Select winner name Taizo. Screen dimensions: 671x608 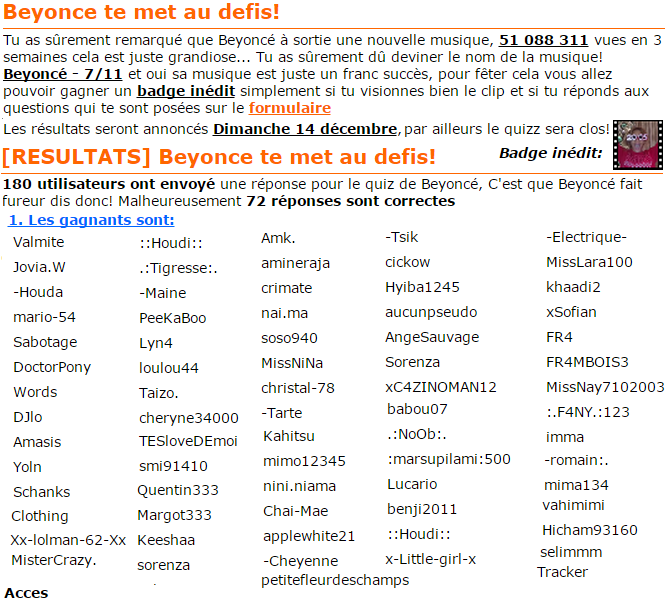click(x=159, y=393)
